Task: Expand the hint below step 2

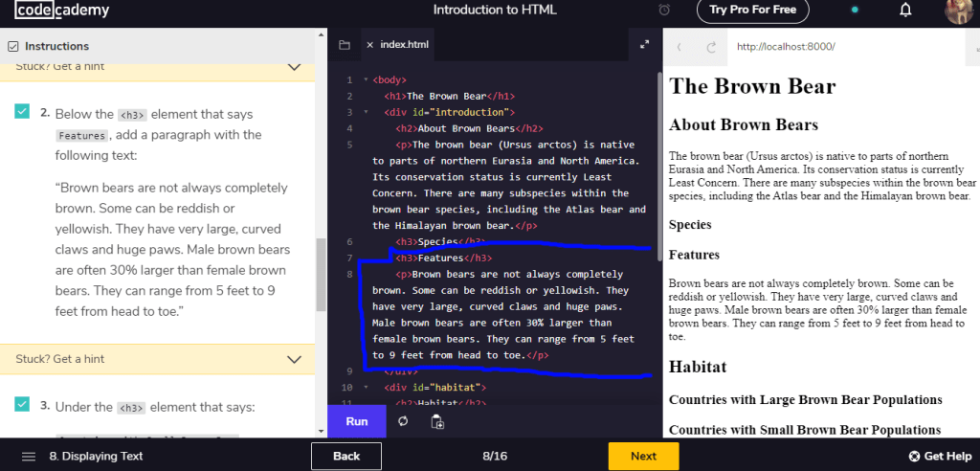Action: [x=294, y=359]
